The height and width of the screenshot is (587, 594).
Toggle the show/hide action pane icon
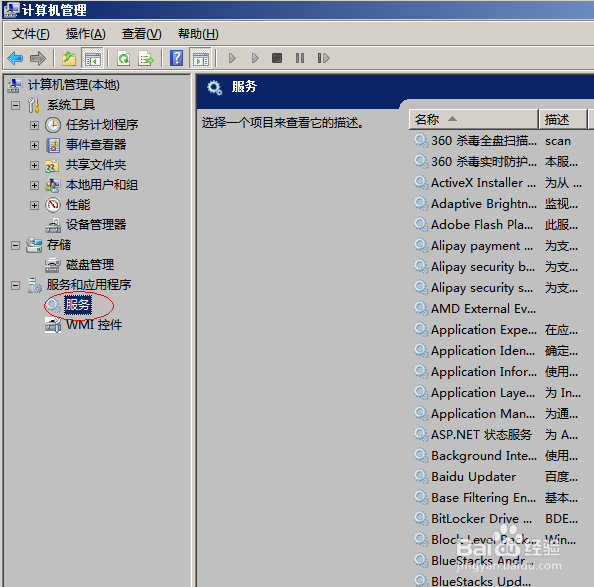click(x=201, y=58)
